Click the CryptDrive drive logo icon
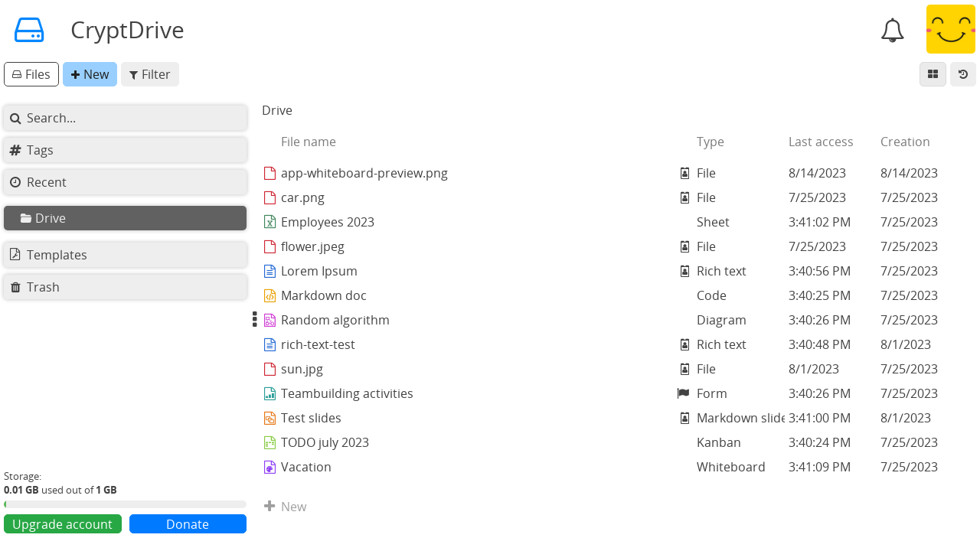980x551 pixels. pyautogui.click(x=29, y=30)
